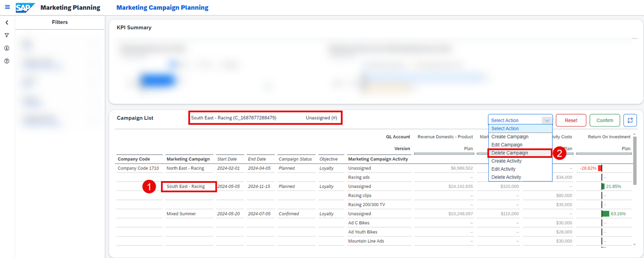Click the Reset button
The image size is (644, 258).
(x=571, y=120)
